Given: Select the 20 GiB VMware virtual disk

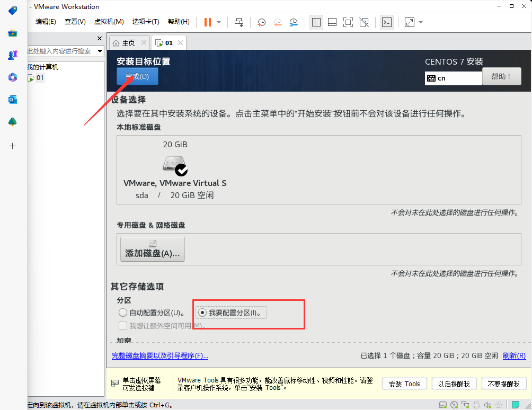Looking at the screenshot, I should (175, 170).
